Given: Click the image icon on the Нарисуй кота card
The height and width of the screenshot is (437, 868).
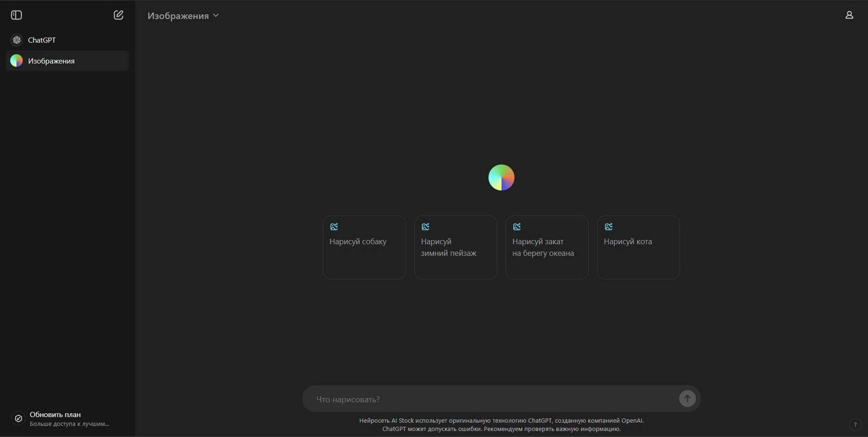Looking at the screenshot, I should pos(609,227).
